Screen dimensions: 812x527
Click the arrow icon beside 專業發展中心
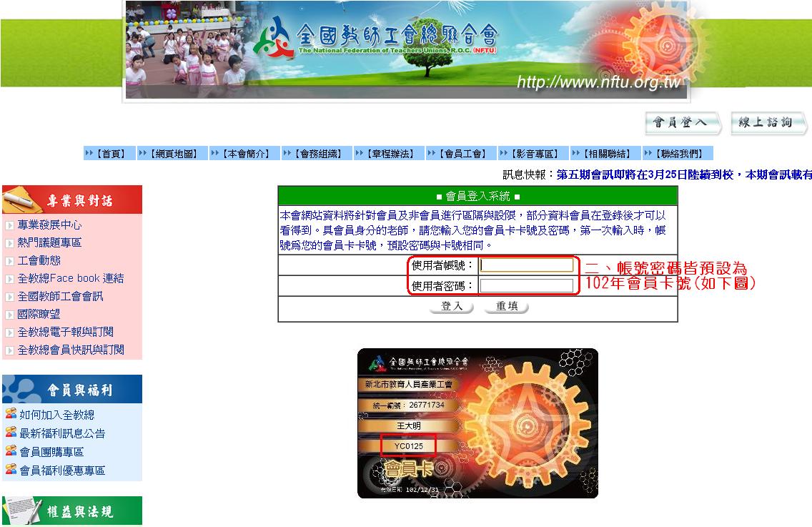9,225
